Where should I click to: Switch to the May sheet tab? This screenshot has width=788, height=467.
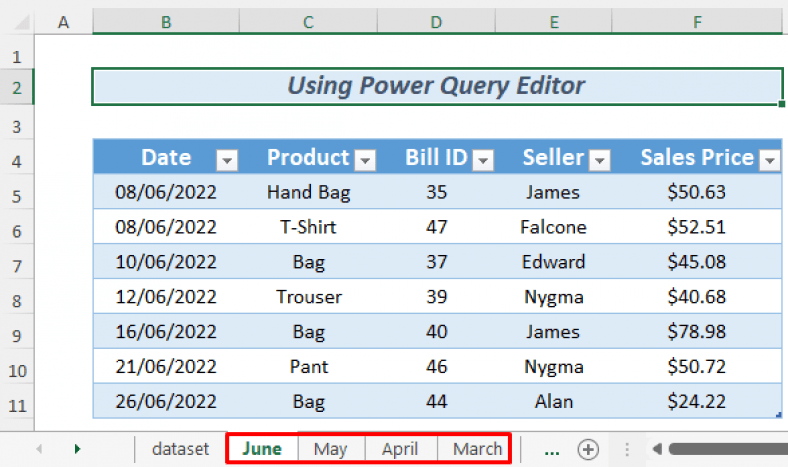(x=330, y=449)
